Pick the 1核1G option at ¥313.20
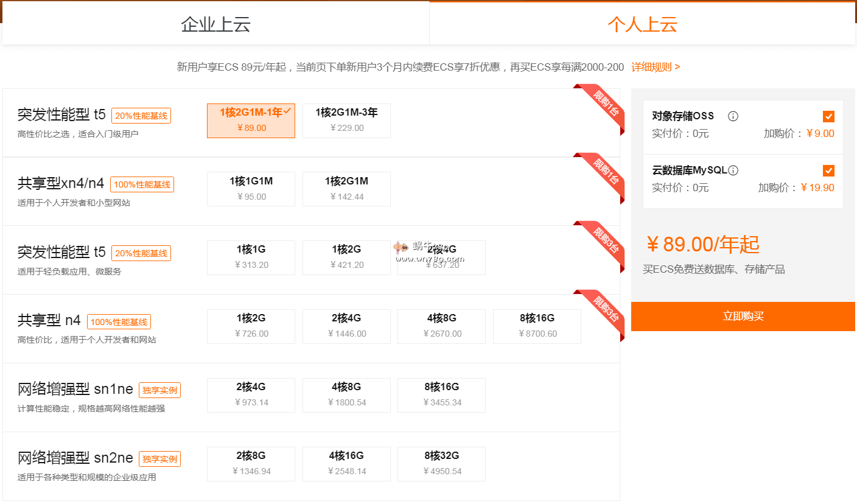Image resolution: width=857 pixels, height=504 pixels. 251,257
